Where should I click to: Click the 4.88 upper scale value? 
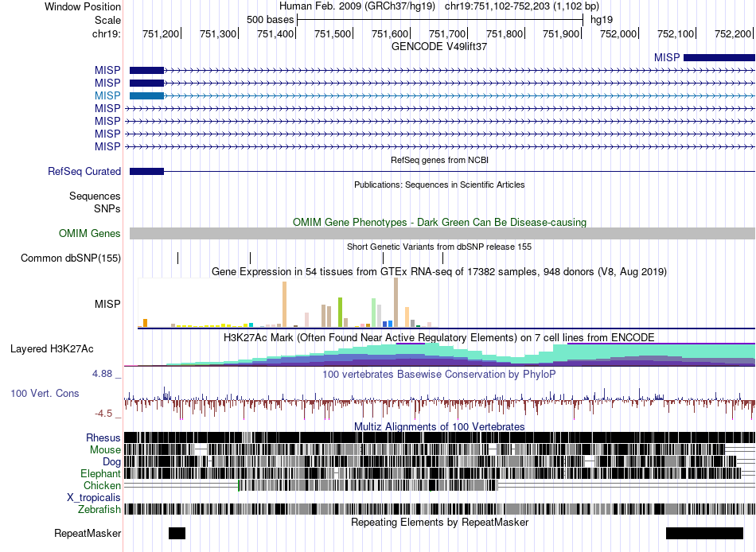(x=103, y=374)
